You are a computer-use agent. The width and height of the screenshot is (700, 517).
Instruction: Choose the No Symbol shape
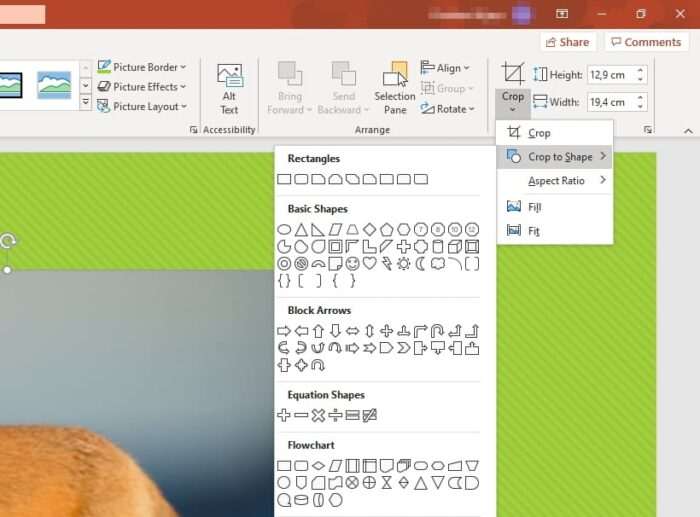coord(301,264)
